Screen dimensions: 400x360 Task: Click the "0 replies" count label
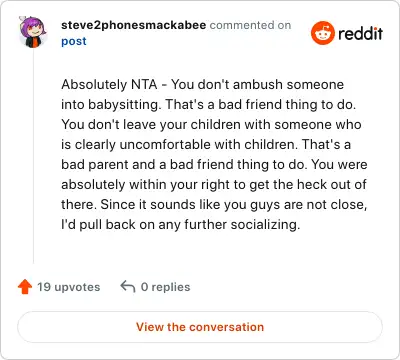click(x=165, y=287)
